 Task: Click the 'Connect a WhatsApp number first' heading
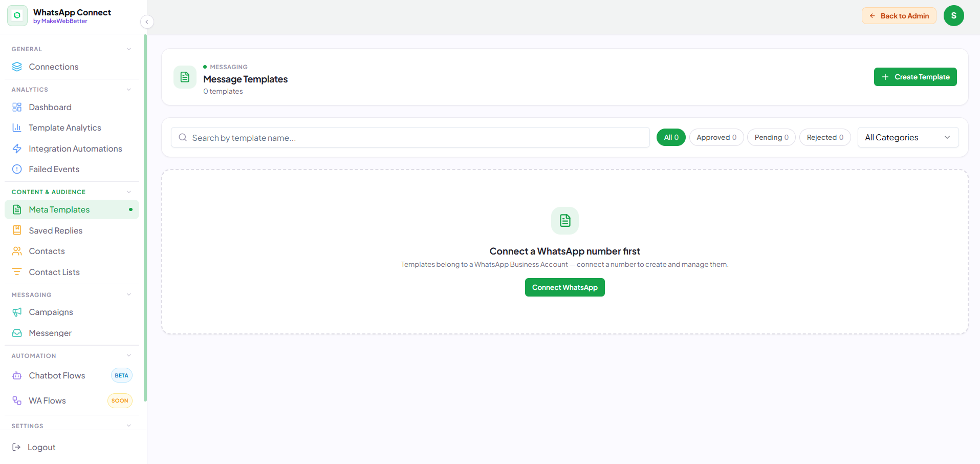click(x=564, y=251)
